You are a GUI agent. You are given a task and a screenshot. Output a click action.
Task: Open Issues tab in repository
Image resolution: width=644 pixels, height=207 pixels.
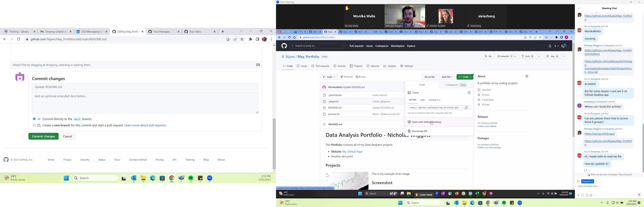pos(302,66)
